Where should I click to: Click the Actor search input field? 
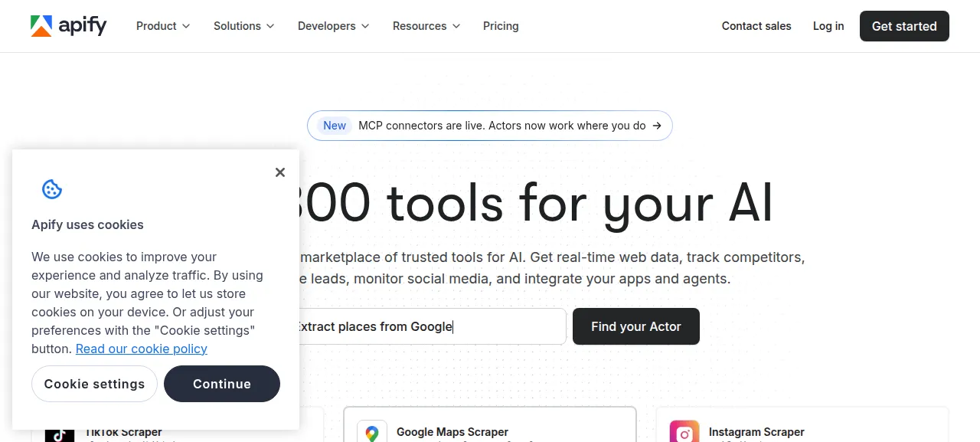430,326
